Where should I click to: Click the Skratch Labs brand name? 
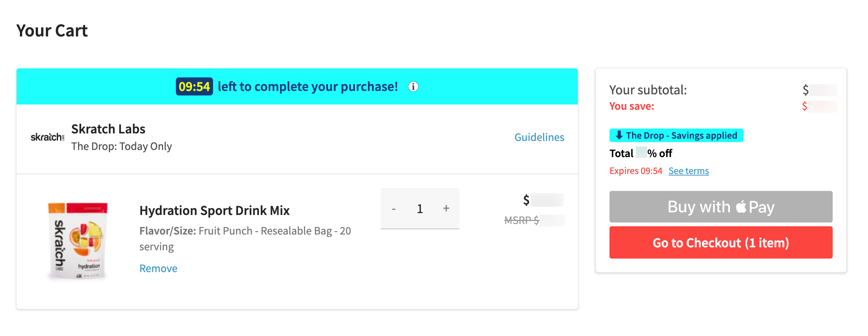108,129
